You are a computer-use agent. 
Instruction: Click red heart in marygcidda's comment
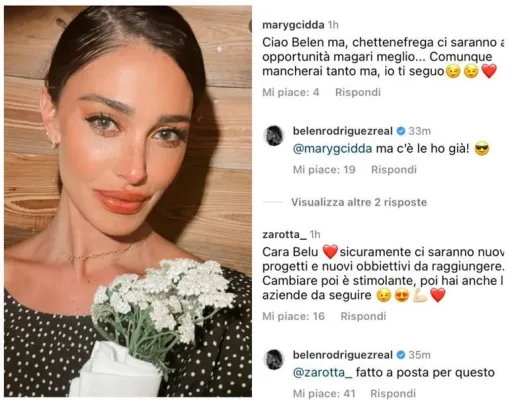(489, 71)
